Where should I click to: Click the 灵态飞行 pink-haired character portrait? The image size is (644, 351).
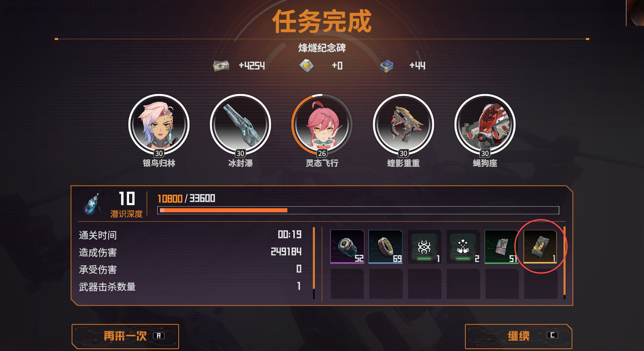point(321,124)
